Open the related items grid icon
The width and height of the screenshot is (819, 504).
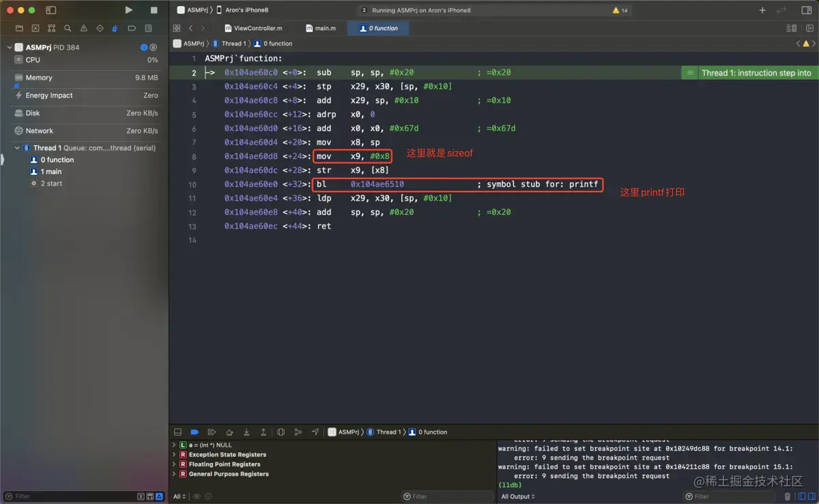pos(177,29)
